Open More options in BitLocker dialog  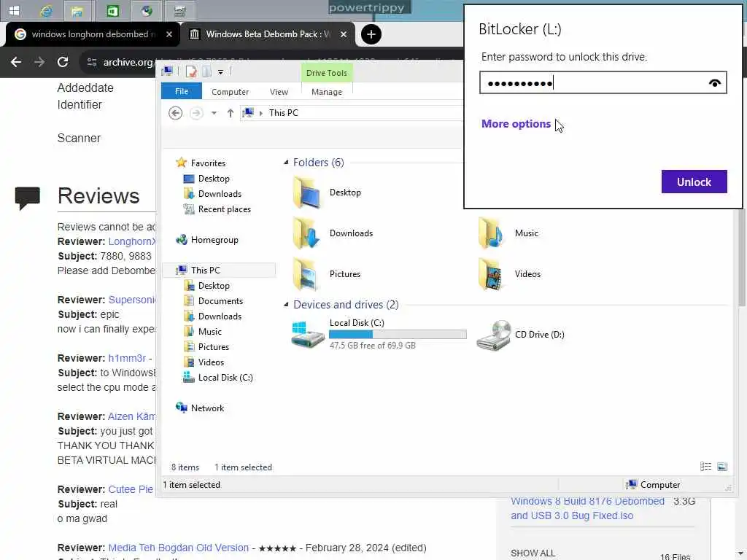pos(516,124)
